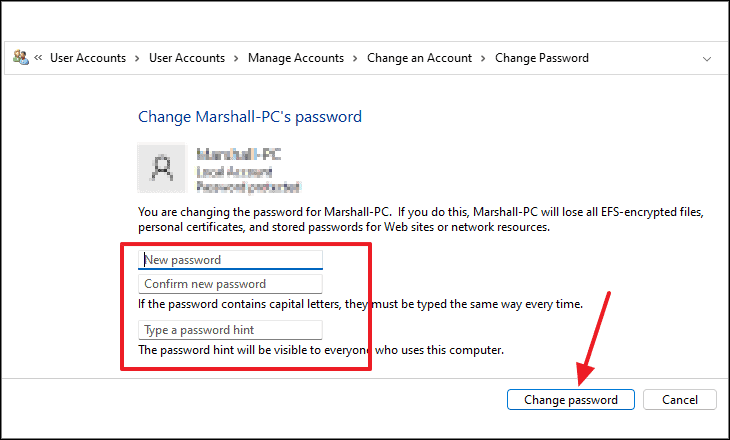
Task: Cancel the password change
Action: click(x=680, y=399)
